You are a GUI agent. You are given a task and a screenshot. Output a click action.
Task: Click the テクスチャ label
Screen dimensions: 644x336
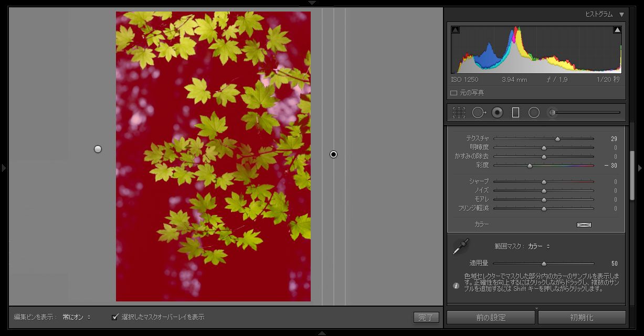pyautogui.click(x=478, y=138)
